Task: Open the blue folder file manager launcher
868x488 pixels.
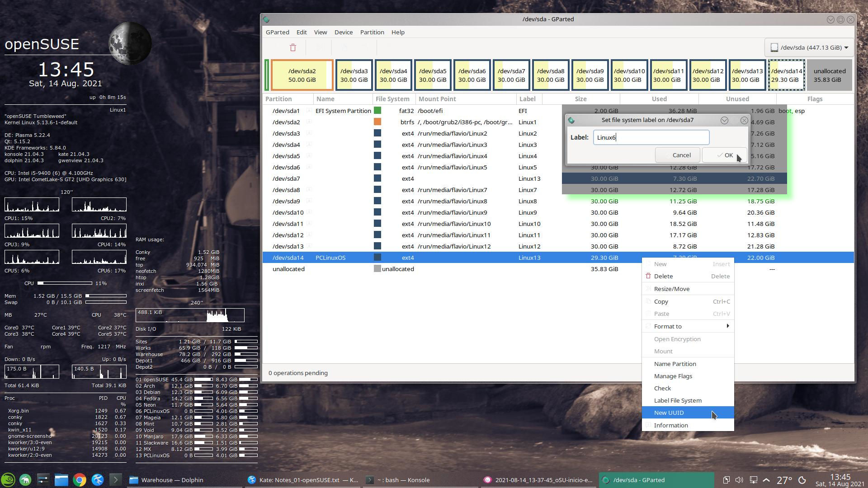Action: 61,480
